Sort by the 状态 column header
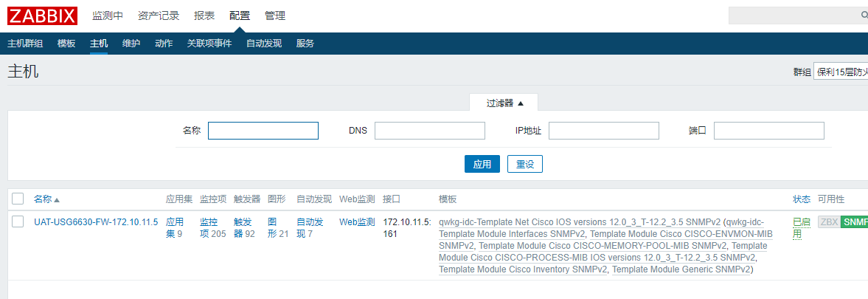This screenshot has height=299, width=868. coord(802,199)
